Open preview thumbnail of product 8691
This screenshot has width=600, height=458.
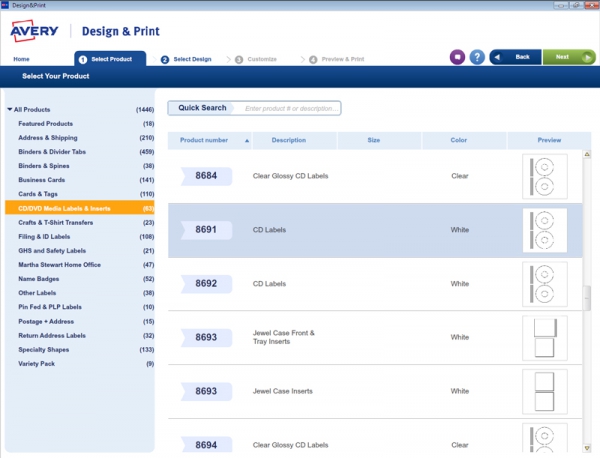pyautogui.click(x=545, y=230)
